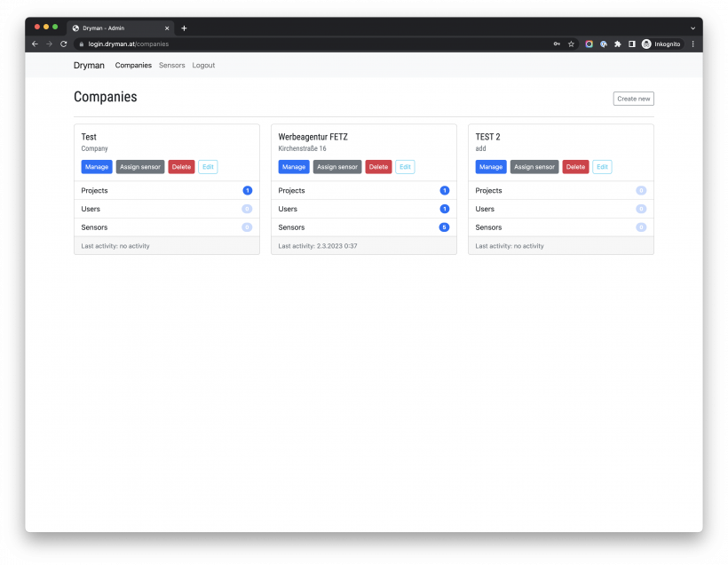Assign sensor to the Test company

click(140, 167)
